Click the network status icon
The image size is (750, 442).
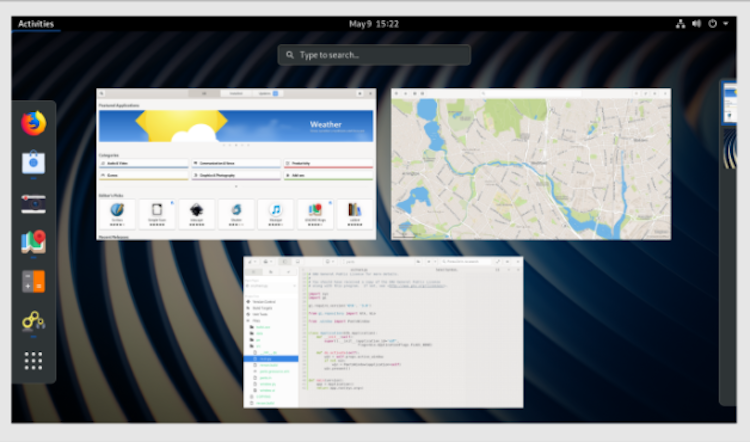click(680, 23)
